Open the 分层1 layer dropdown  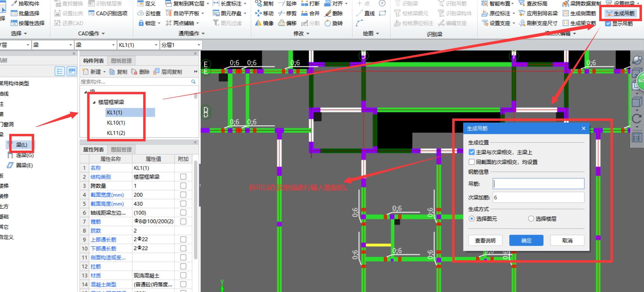tap(199, 45)
